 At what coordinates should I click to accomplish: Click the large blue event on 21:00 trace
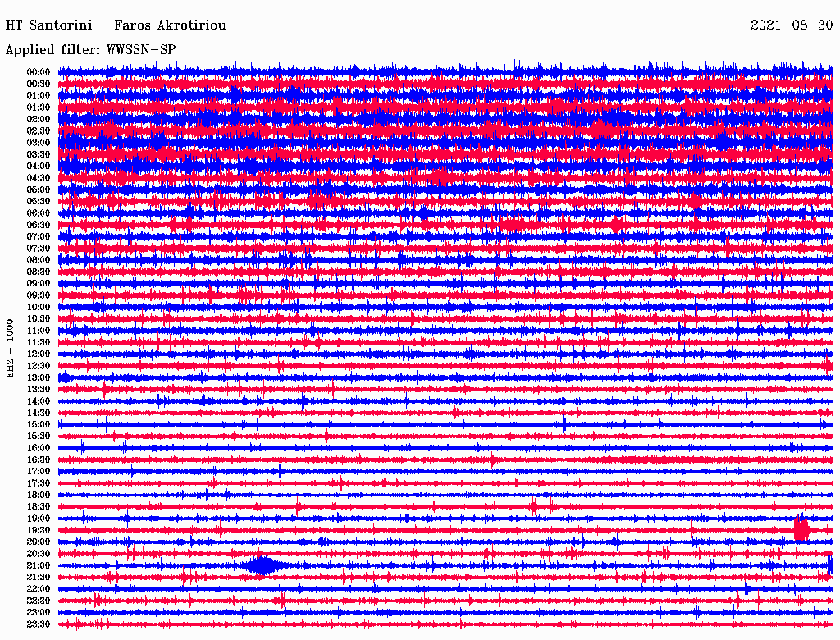click(263, 565)
